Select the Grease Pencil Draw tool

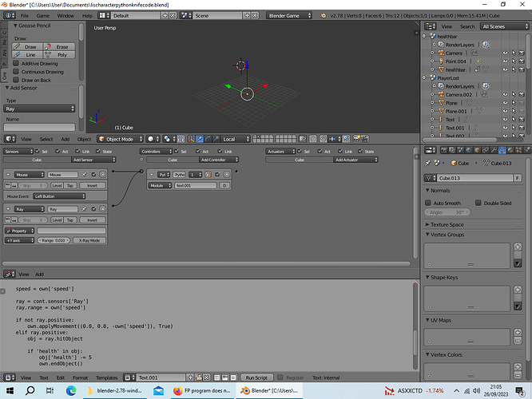tap(27, 47)
